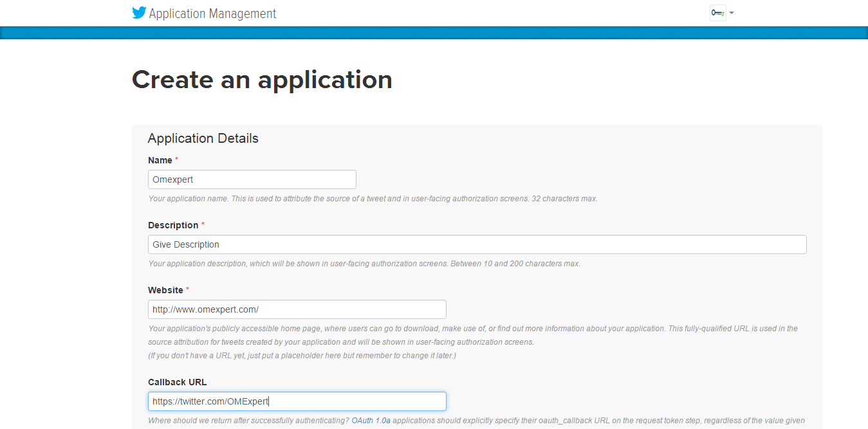Click the placeholder URL hint text
This screenshot has width=868, height=429.
[302, 356]
